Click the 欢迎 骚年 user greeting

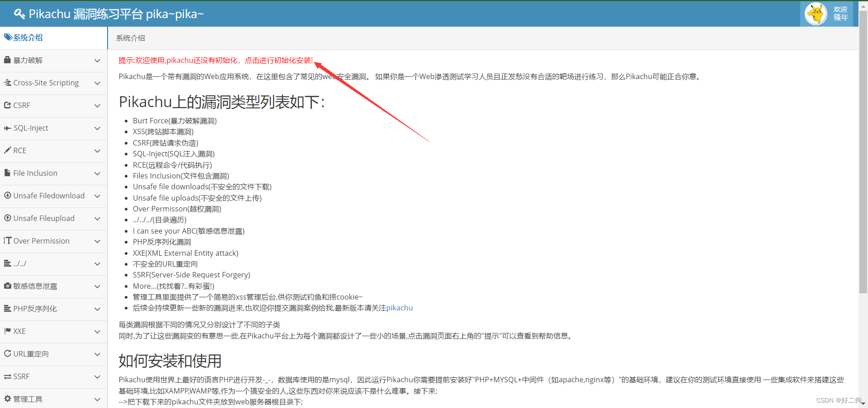click(x=840, y=14)
